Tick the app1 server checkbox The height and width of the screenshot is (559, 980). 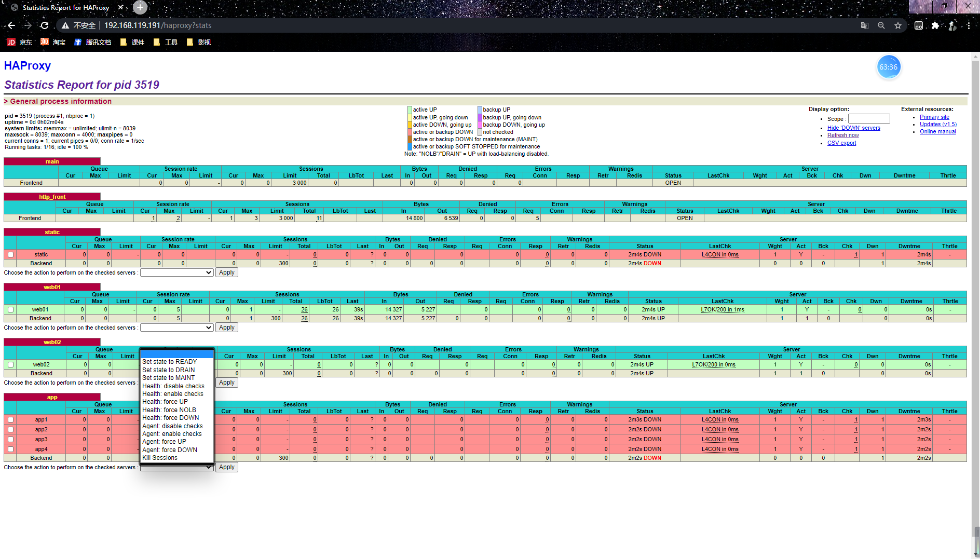pos(10,420)
